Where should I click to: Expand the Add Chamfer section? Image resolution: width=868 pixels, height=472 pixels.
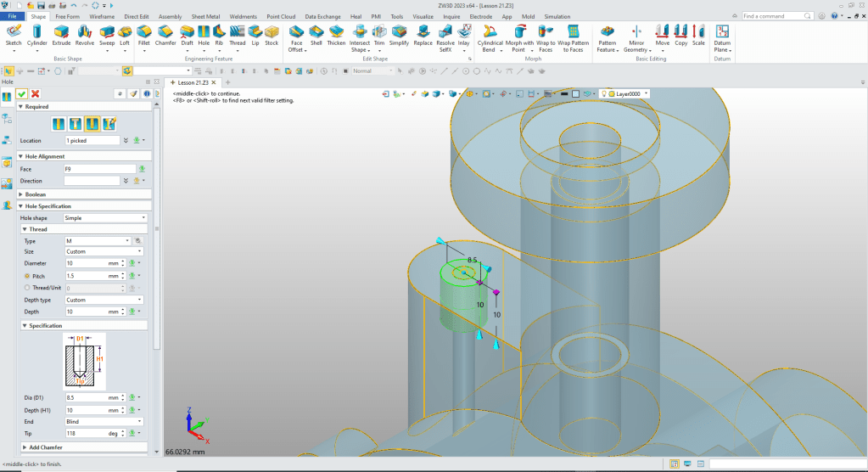tap(44, 447)
